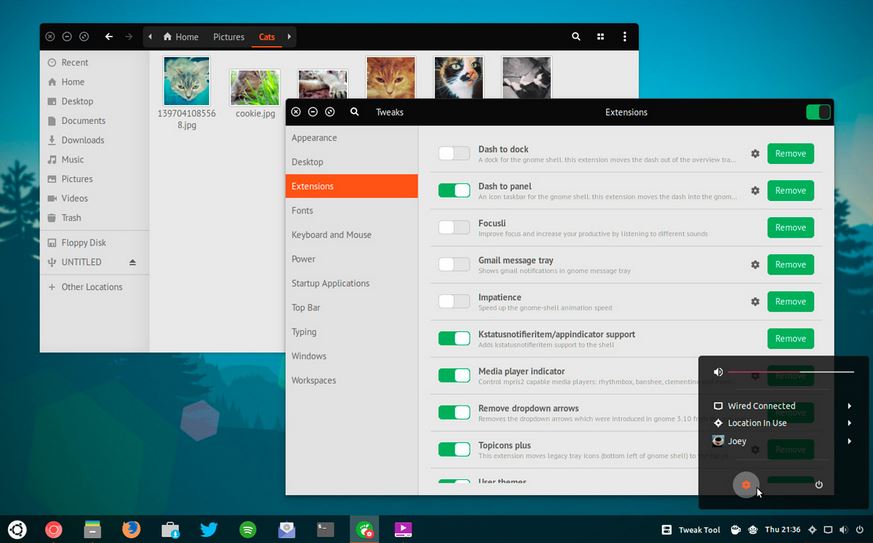
Task: Go back in the Files window
Action: (x=109, y=37)
